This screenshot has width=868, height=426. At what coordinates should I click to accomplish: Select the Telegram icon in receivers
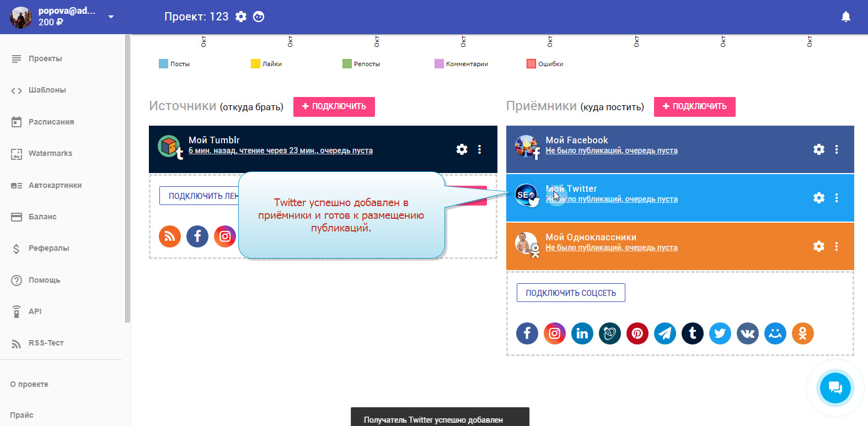pyautogui.click(x=665, y=333)
